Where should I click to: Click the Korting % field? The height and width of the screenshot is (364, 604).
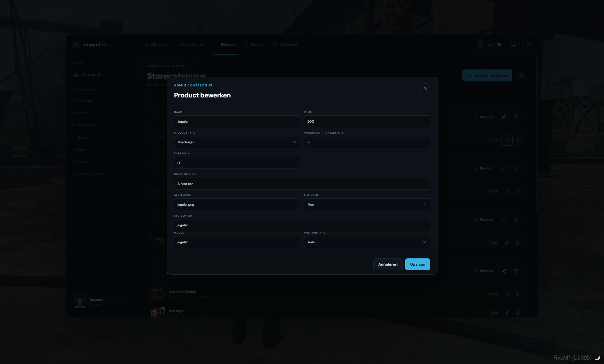[237, 163]
